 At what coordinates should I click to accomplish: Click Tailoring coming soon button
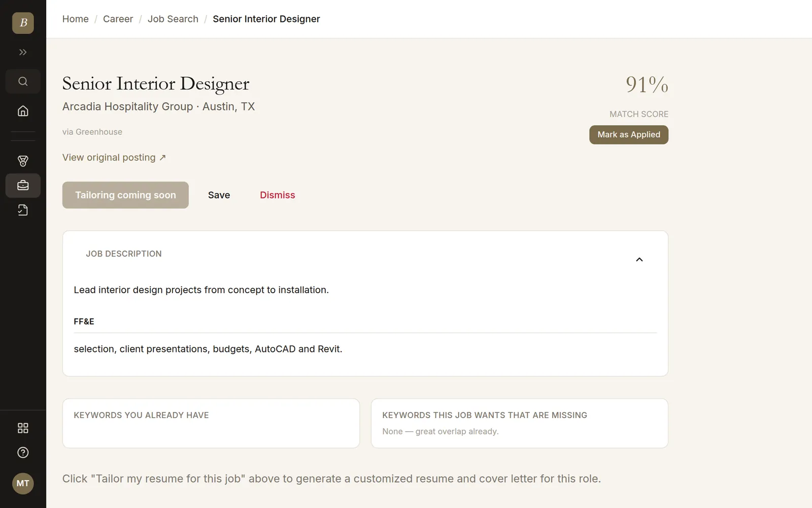point(125,195)
